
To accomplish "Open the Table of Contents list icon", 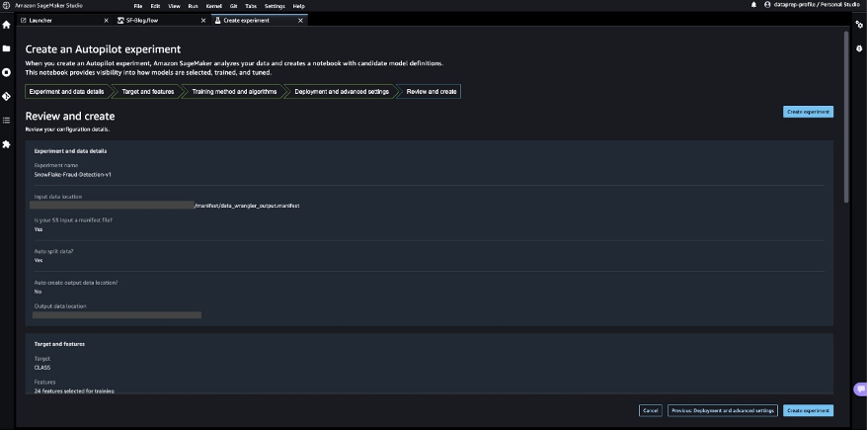I will click(x=7, y=121).
